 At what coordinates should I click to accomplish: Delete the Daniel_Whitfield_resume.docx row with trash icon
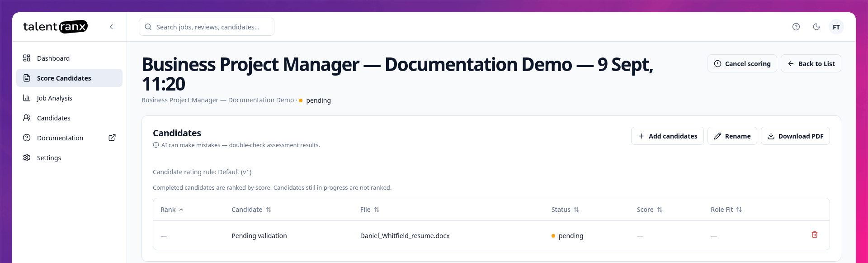(815, 234)
